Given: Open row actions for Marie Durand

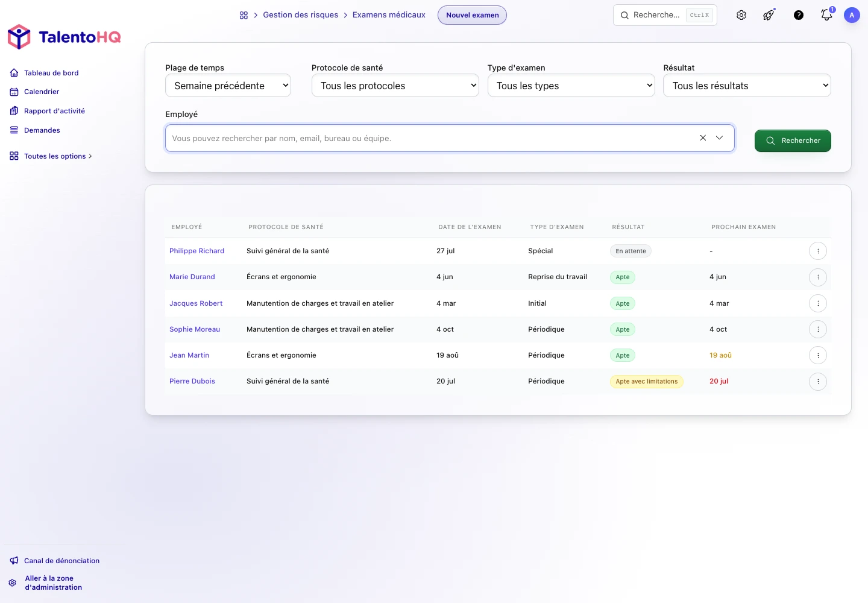Looking at the screenshot, I should (x=818, y=277).
